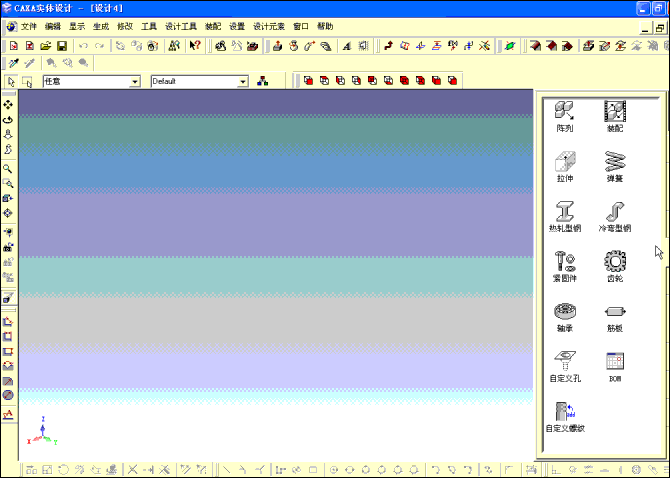Open the Default configuration dropdown

(x=243, y=82)
